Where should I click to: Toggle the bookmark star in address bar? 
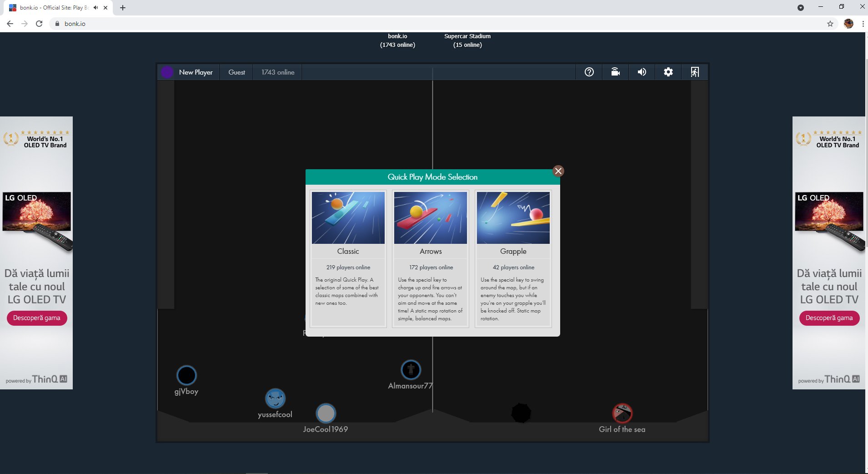829,23
